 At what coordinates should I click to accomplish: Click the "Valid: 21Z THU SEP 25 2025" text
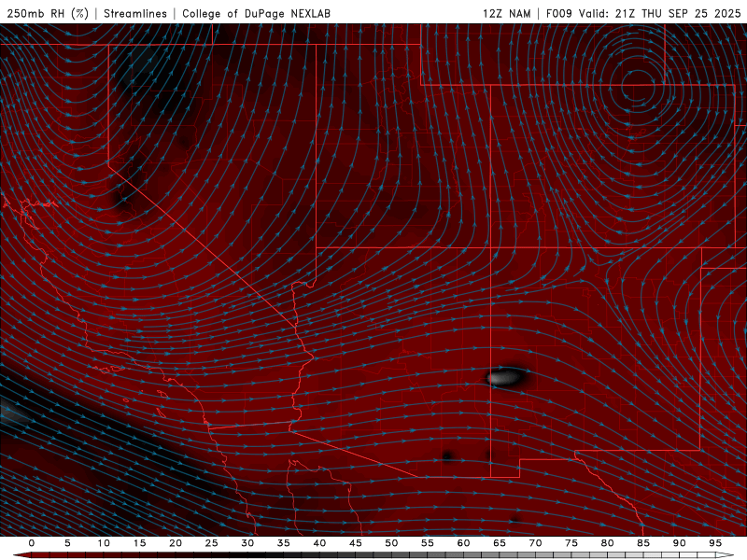point(660,13)
